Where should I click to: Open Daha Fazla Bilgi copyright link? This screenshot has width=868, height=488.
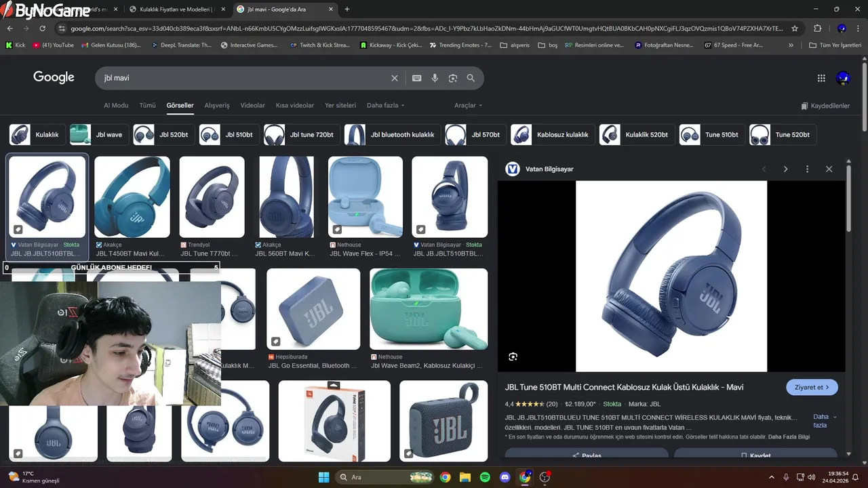pyautogui.click(x=789, y=437)
